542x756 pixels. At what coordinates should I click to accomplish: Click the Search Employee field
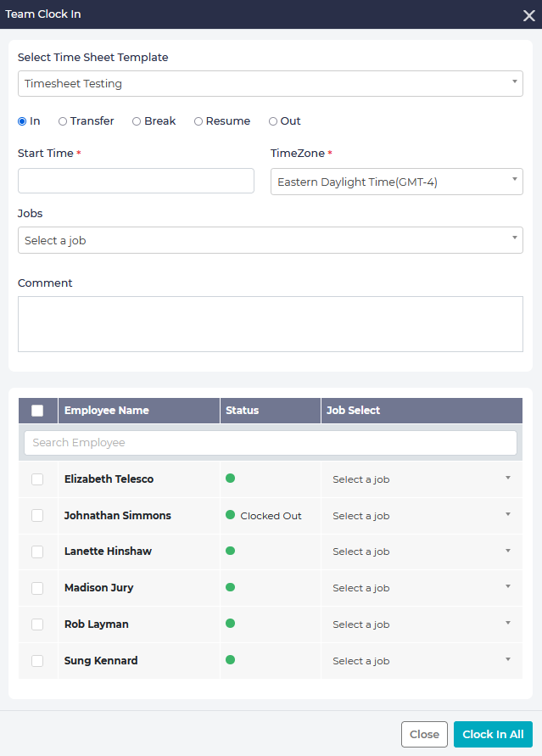pyautogui.click(x=271, y=442)
